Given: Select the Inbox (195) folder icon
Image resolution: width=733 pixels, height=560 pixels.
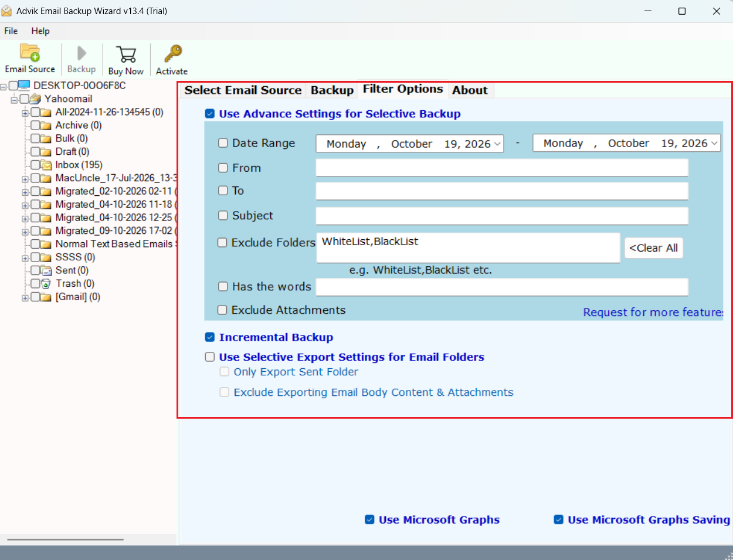Looking at the screenshot, I should tap(46, 165).
